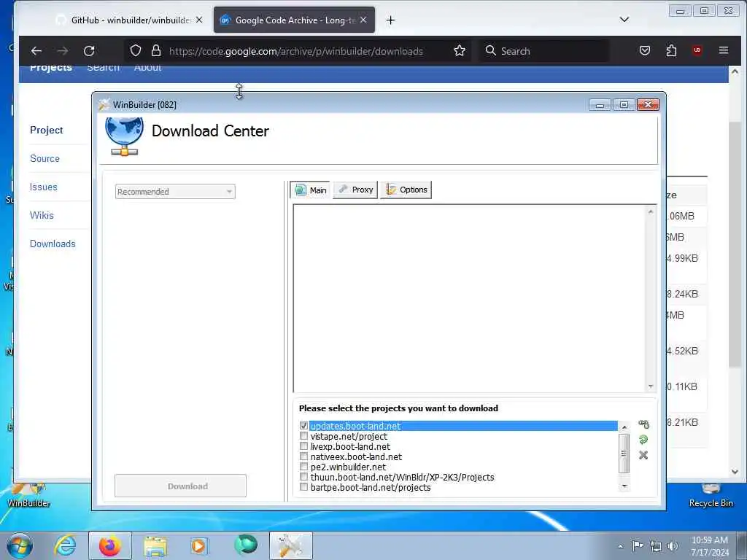Click project list scroll up arrow
Viewport: 747px width, 560px height.
click(x=624, y=427)
